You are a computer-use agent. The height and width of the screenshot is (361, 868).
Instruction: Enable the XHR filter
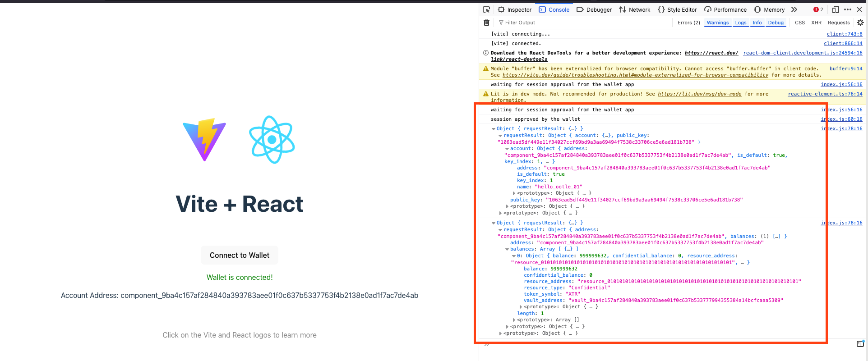tap(816, 23)
